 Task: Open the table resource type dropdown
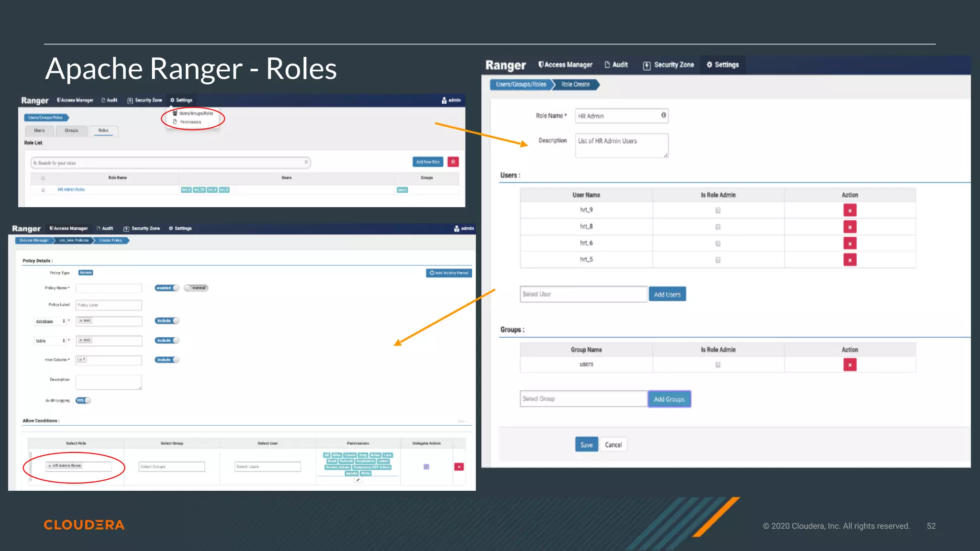[50, 341]
